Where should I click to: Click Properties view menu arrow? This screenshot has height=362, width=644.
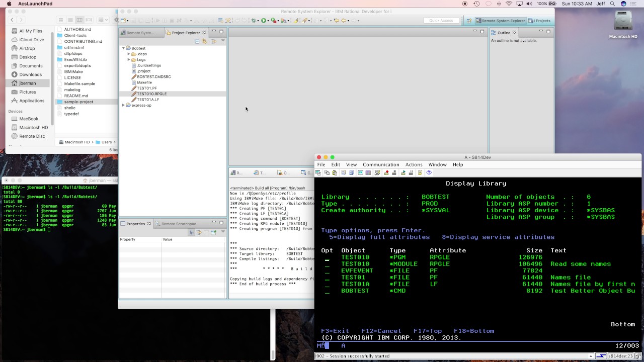pos(223,232)
